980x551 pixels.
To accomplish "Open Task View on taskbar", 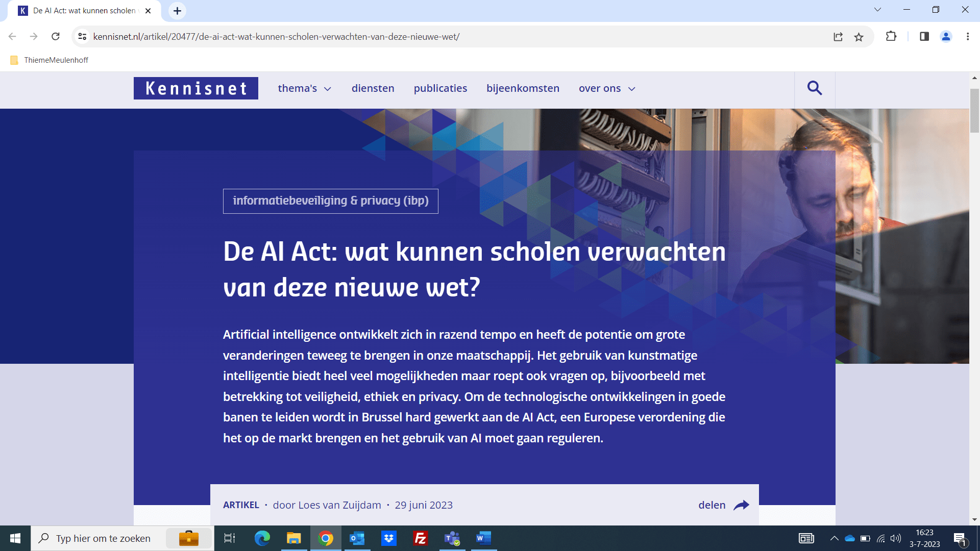I will (230, 538).
